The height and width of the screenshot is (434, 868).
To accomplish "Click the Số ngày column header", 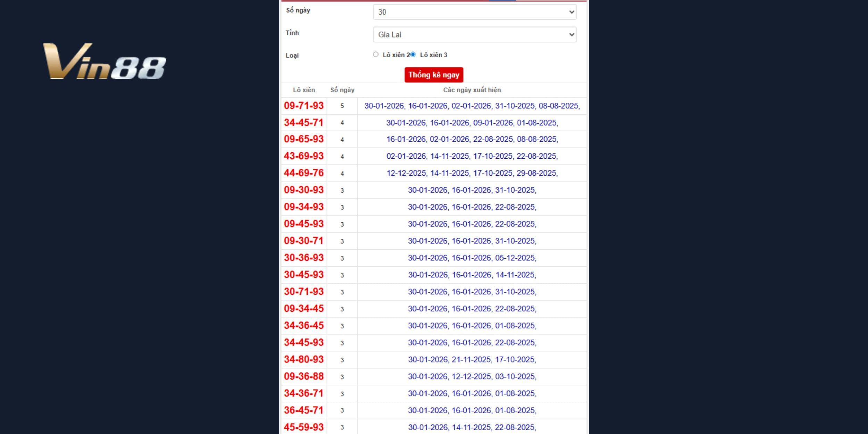I will tap(342, 90).
